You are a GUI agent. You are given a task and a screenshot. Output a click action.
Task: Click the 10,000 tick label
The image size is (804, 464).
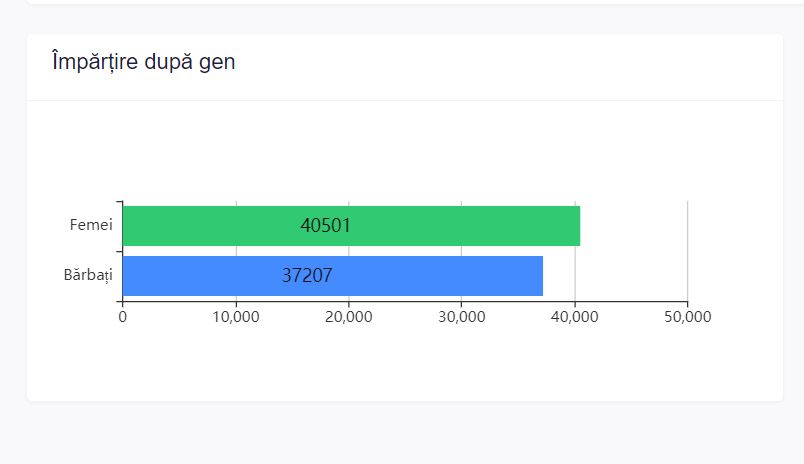click(236, 317)
